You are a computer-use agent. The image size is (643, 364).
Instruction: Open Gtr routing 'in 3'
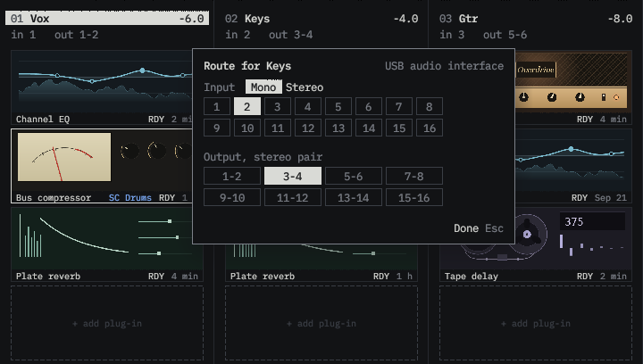point(452,35)
